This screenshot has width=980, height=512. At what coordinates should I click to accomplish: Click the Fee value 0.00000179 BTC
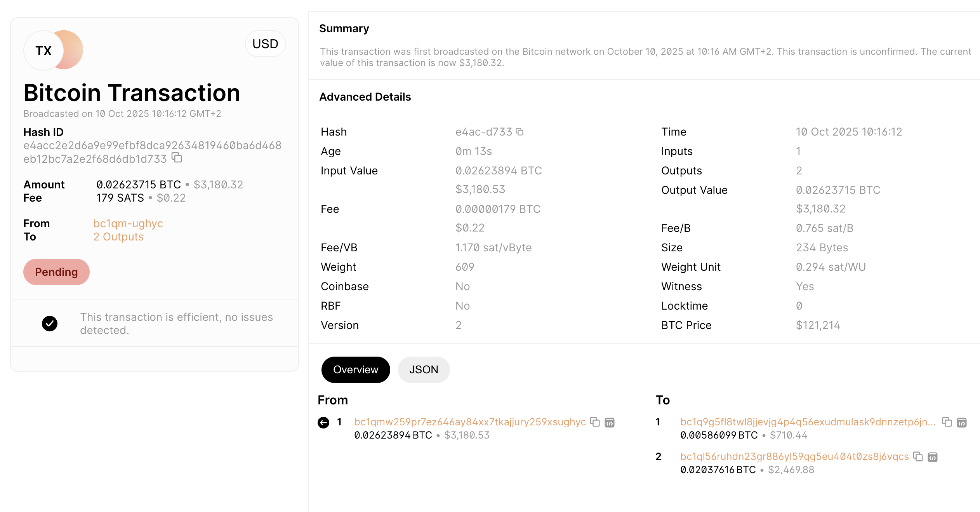[x=498, y=209]
